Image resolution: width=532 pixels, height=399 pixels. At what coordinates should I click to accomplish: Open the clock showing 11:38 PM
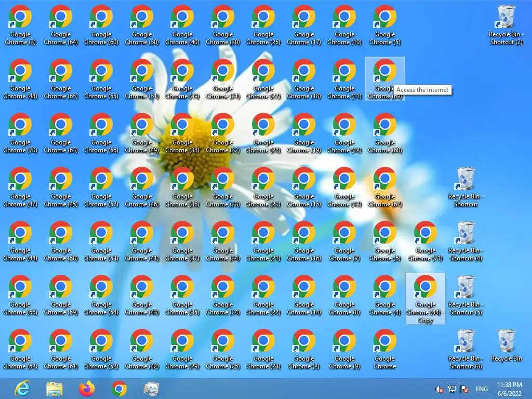coord(510,389)
